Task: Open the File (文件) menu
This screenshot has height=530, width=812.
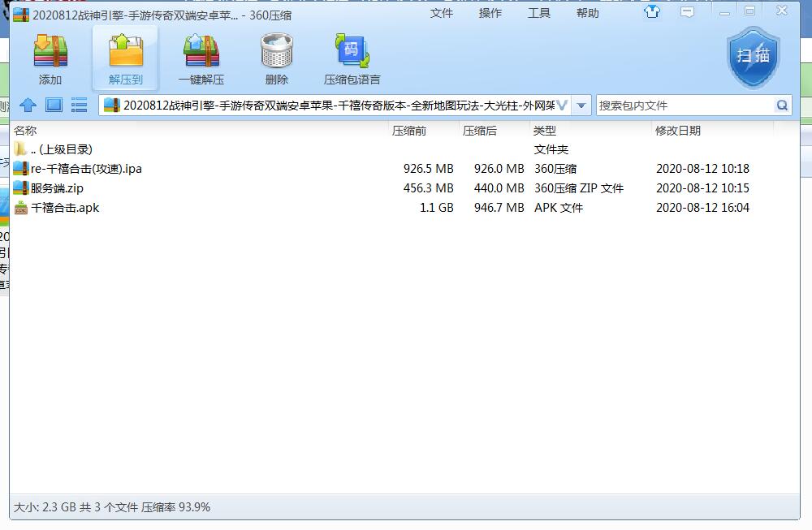Action: click(442, 13)
